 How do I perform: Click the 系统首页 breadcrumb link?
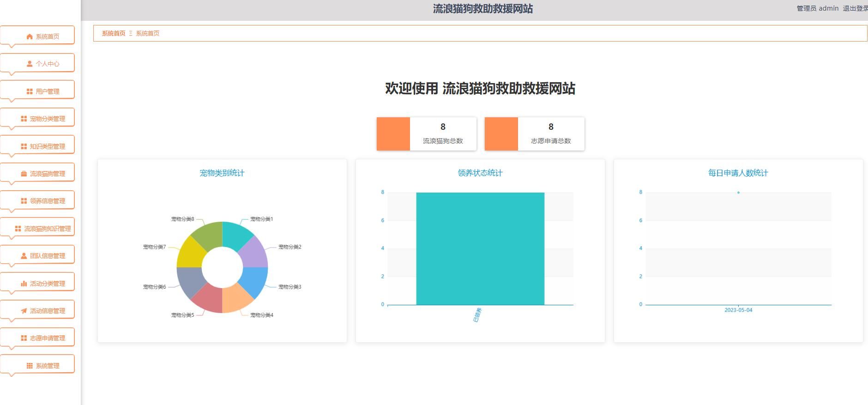point(114,33)
